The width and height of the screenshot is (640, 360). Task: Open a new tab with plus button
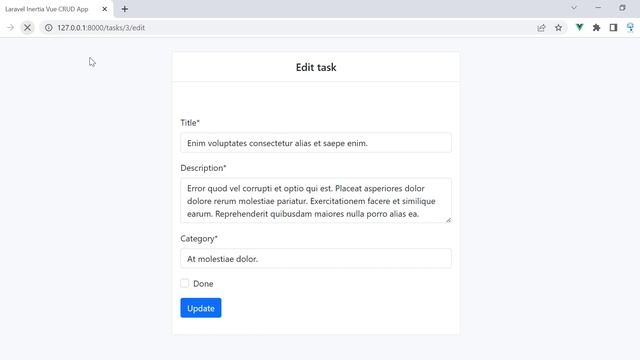coord(124,9)
